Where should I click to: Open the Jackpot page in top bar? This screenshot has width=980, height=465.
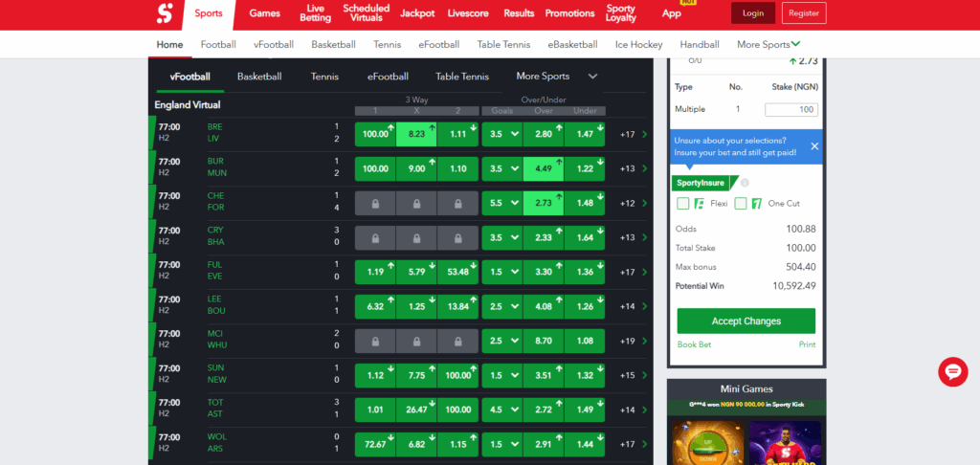[417, 13]
